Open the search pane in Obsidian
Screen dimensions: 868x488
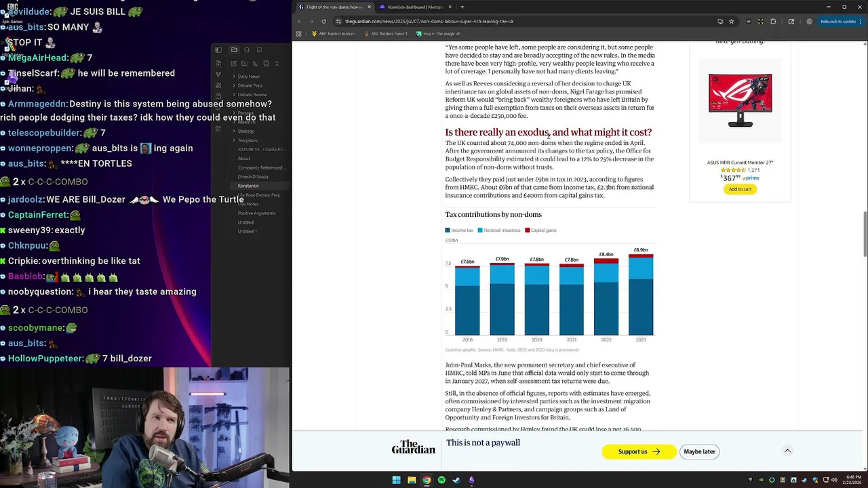[x=247, y=49]
